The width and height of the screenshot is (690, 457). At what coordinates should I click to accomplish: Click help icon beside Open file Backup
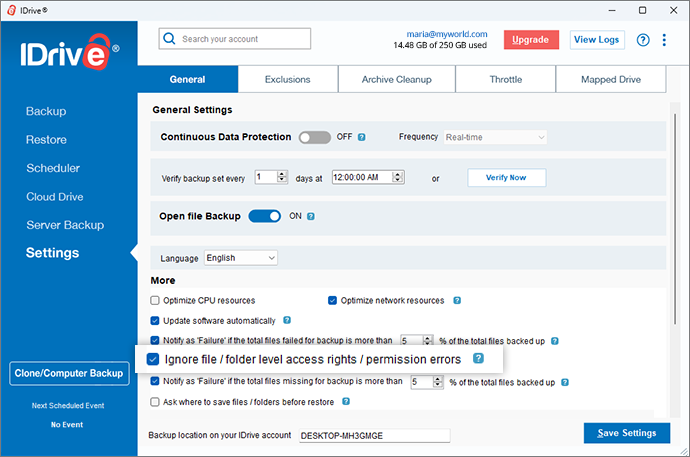311,216
